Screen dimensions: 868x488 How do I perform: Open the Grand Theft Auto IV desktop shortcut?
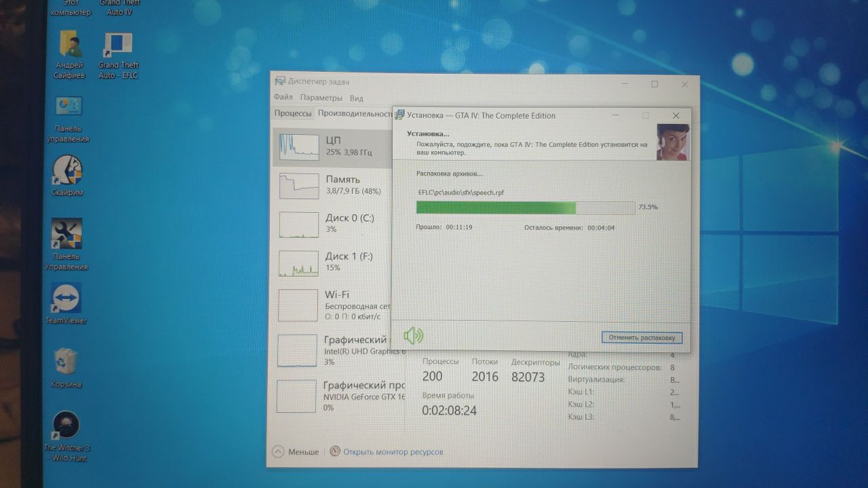[x=119, y=8]
